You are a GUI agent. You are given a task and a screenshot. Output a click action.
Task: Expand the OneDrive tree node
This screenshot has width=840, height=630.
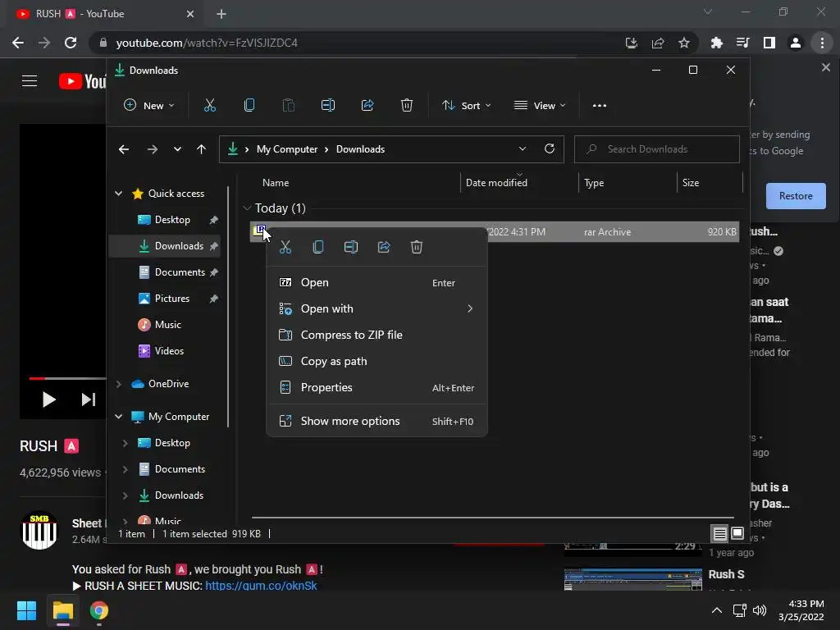click(118, 384)
